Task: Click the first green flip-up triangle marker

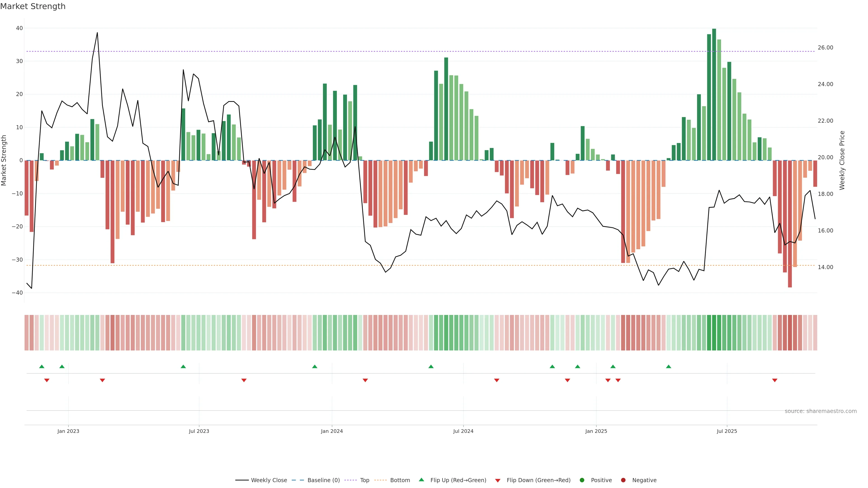Action: click(x=42, y=366)
